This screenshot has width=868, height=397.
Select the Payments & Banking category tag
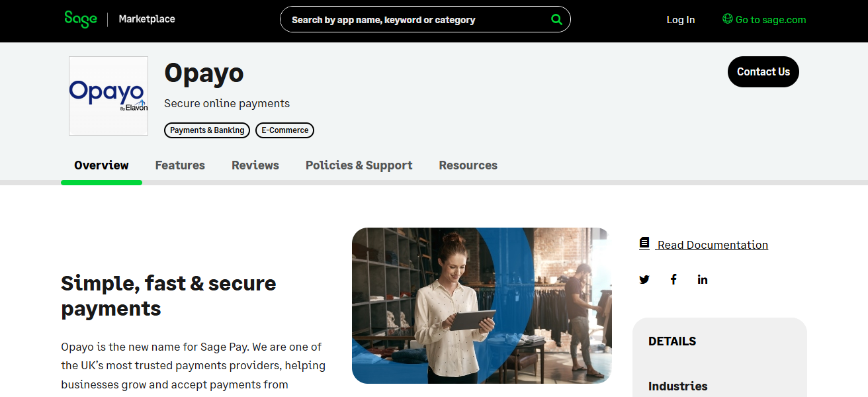pyautogui.click(x=207, y=130)
